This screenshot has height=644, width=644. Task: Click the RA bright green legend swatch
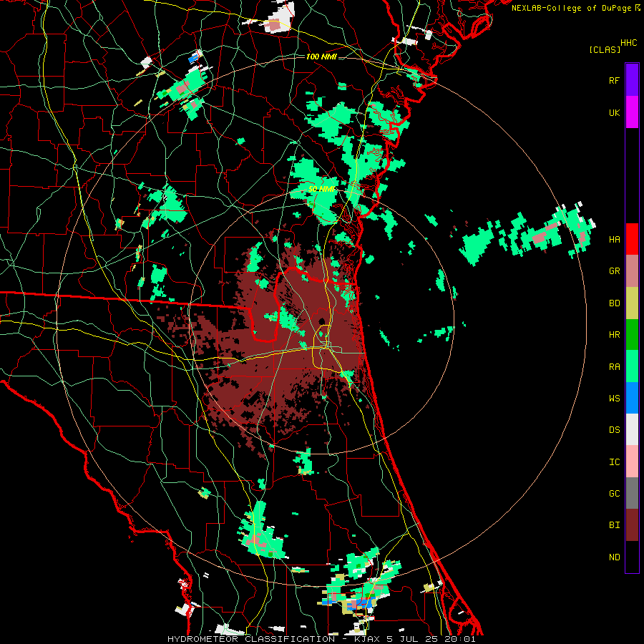click(632, 366)
